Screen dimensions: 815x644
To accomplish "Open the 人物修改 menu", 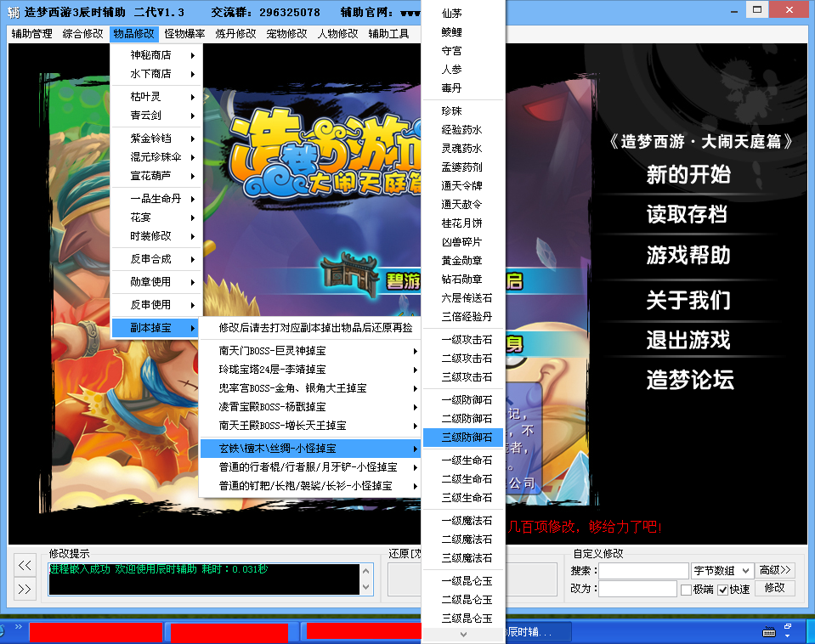I will click(x=337, y=34).
